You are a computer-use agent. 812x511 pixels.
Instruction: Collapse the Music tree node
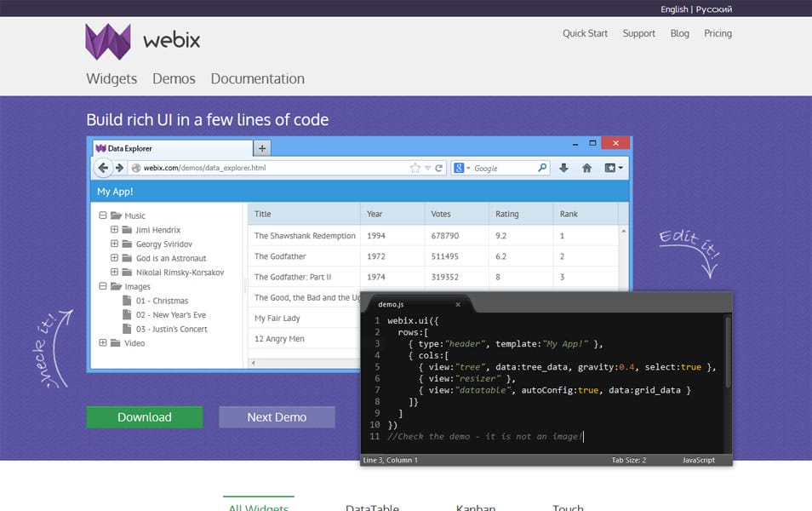102,215
